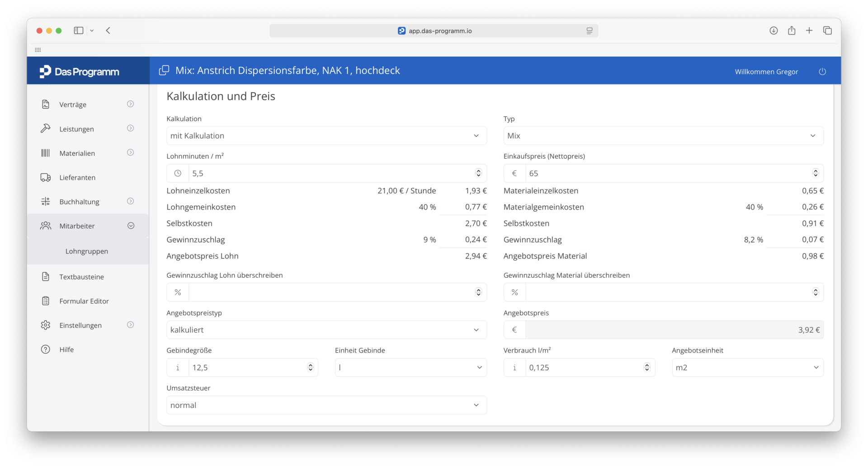Open Safari downloads icon
This screenshot has height=467, width=868.
[x=774, y=30]
